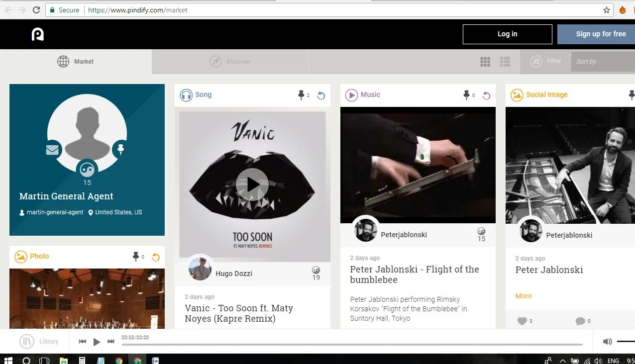This screenshot has width=635, height=364.
Task: Select the list view icon
Action: [505, 62]
